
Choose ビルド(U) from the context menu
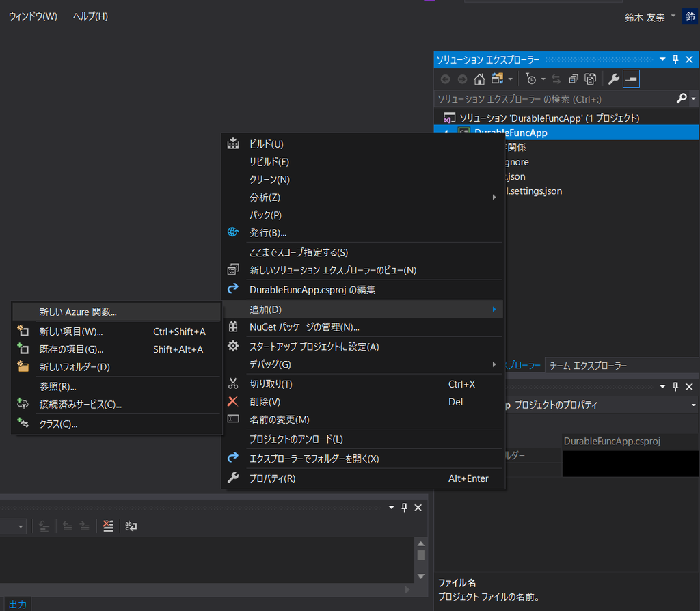tap(363, 144)
